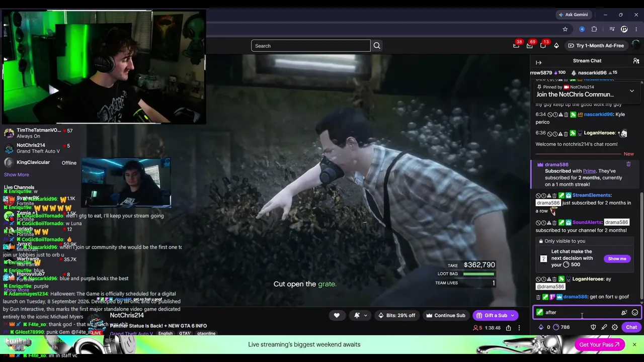Screen dimensions: 644x362
Task: Click the gtaonline stream tag
Action: (x=206, y=333)
